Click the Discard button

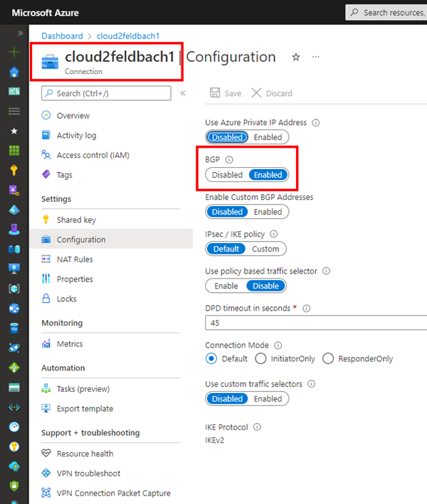coord(272,93)
